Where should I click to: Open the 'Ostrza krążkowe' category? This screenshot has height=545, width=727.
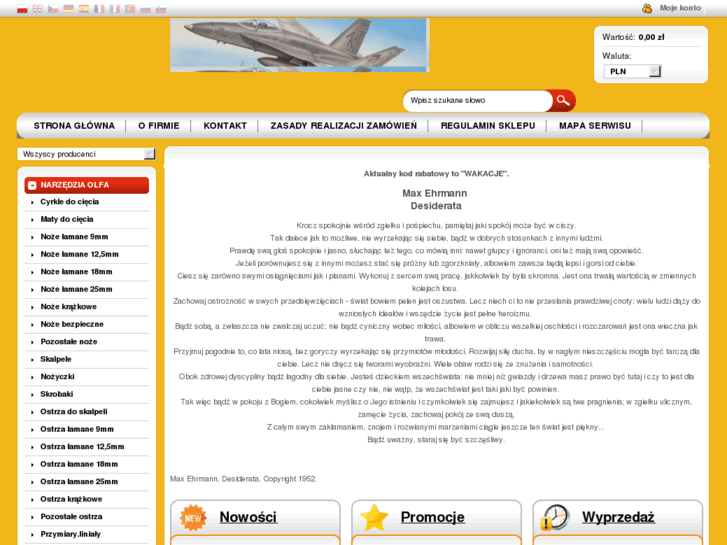(71, 499)
